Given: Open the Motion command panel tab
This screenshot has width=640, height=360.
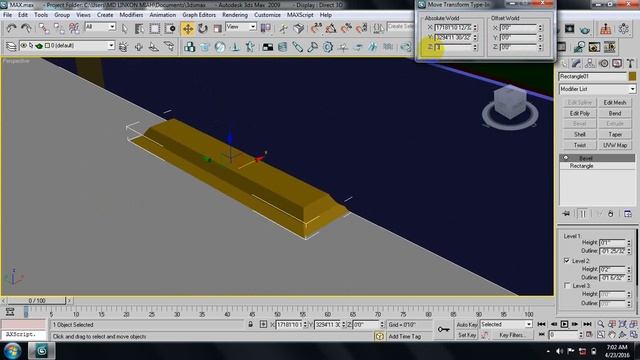Looking at the screenshot, I should (604, 63).
